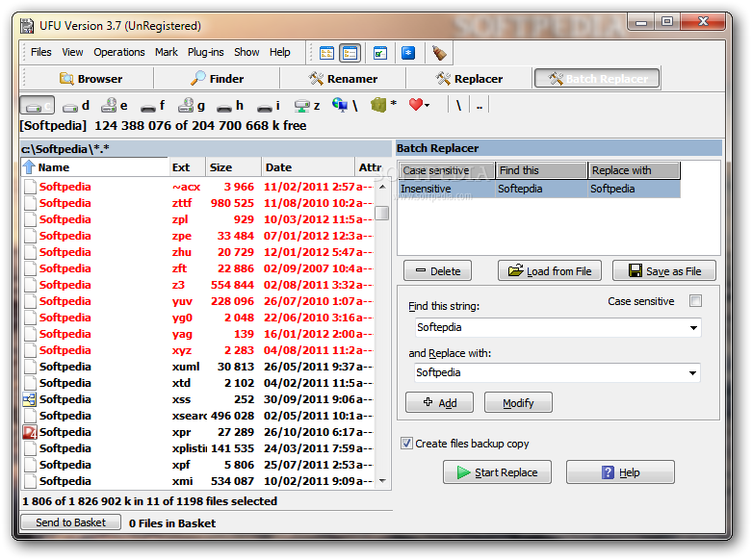The height and width of the screenshot is (560, 752).
Task: Switch to the Renamer tab
Action: tap(344, 79)
